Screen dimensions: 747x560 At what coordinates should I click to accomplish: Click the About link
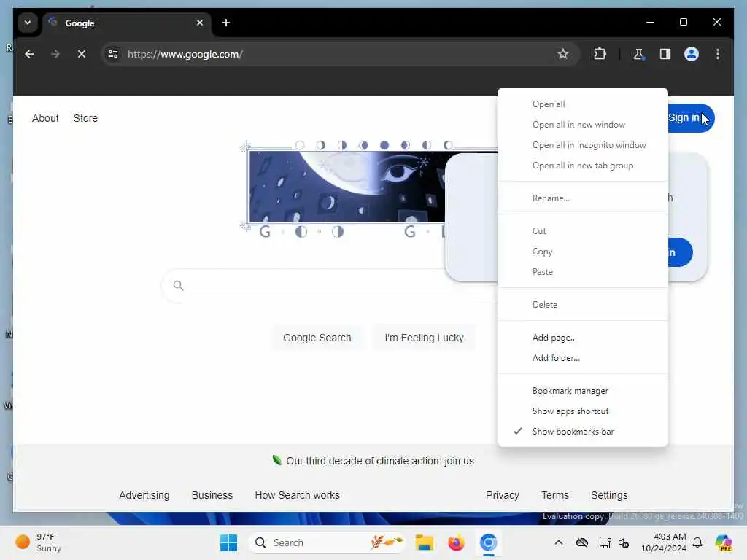point(45,118)
